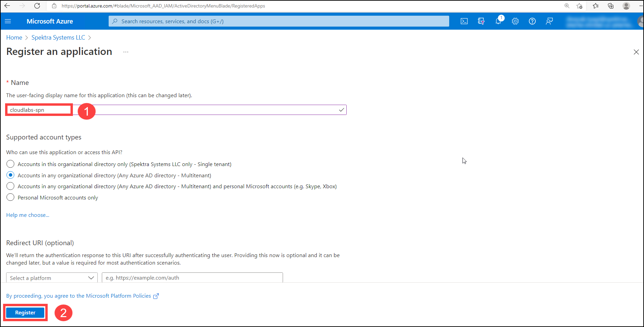644x327 pixels.
Task: Open the ellipsis menu beside Register an application
Action: (x=126, y=52)
